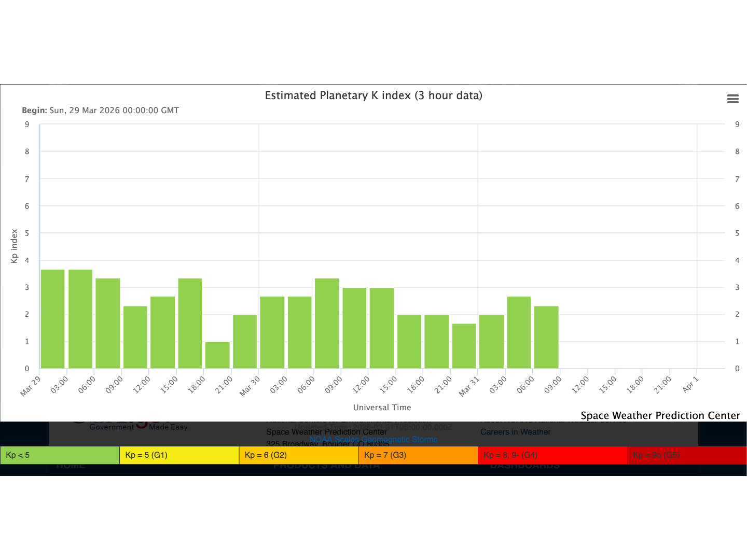The height and width of the screenshot is (560, 747).
Task: Click the first Mar 29 00:00 bar
Action: tap(53, 319)
